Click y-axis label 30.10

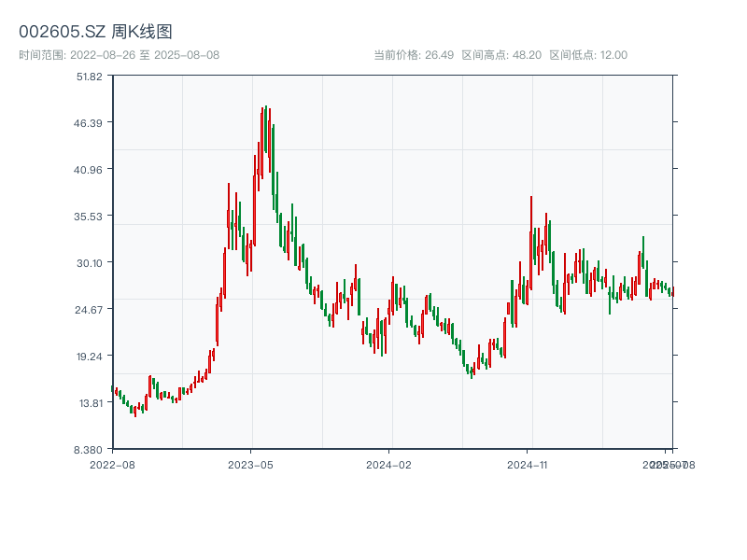89,263
